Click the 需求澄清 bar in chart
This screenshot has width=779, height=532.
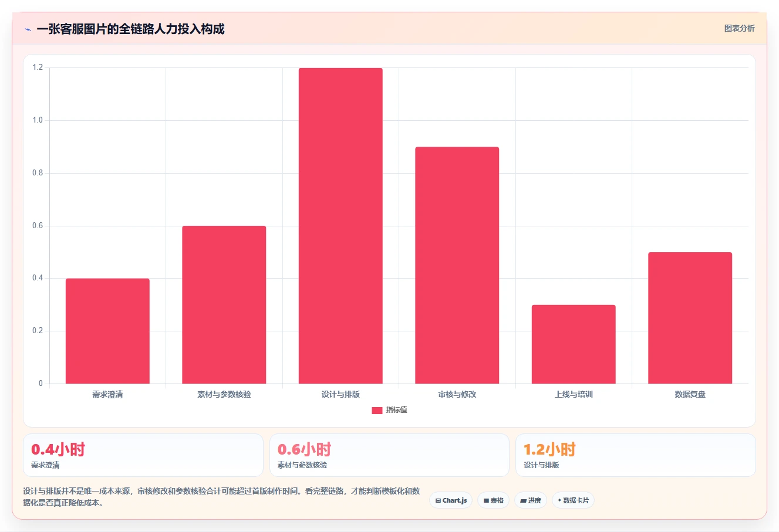107,331
